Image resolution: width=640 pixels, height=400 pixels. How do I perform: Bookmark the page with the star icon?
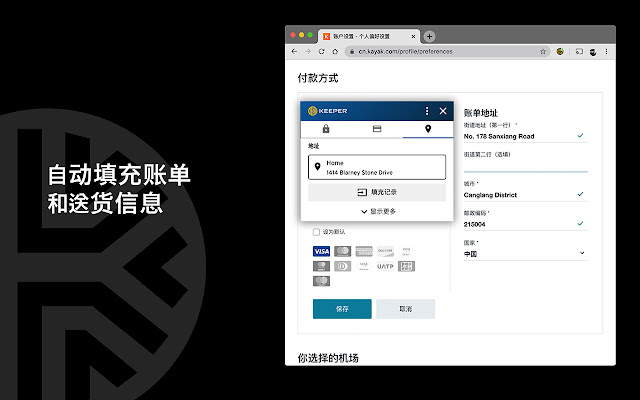click(x=543, y=51)
